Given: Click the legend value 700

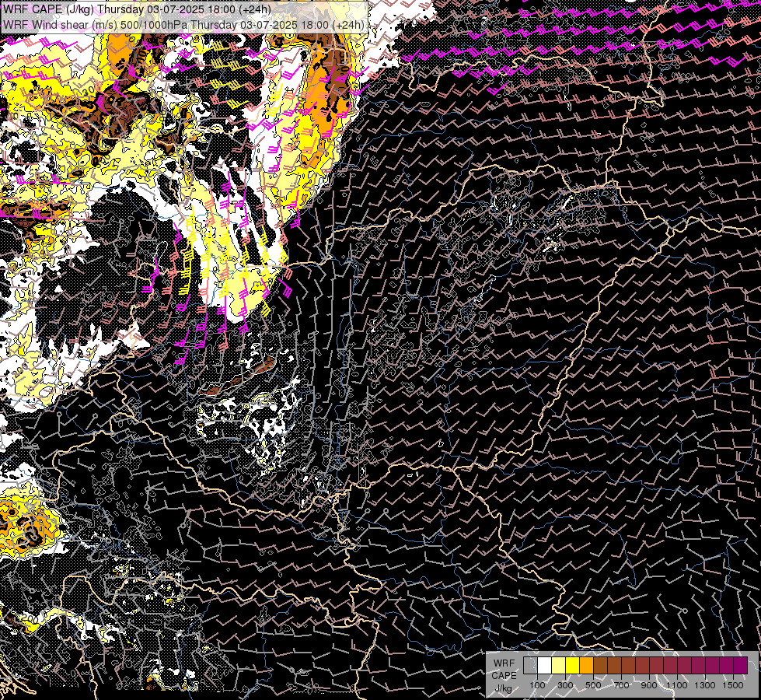Looking at the screenshot, I should coord(621,685).
